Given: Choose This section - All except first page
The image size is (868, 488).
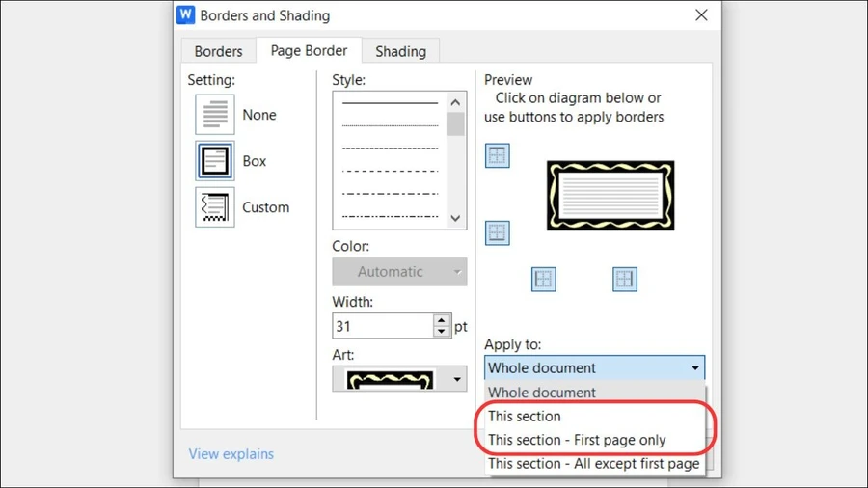Looking at the screenshot, I should [x=594, y=464].
